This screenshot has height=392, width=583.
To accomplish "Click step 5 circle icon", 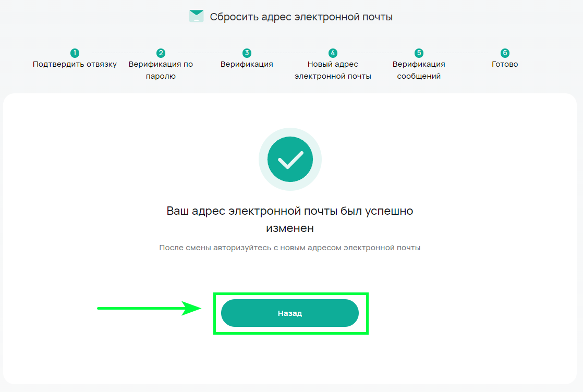I will click(419, 53).
